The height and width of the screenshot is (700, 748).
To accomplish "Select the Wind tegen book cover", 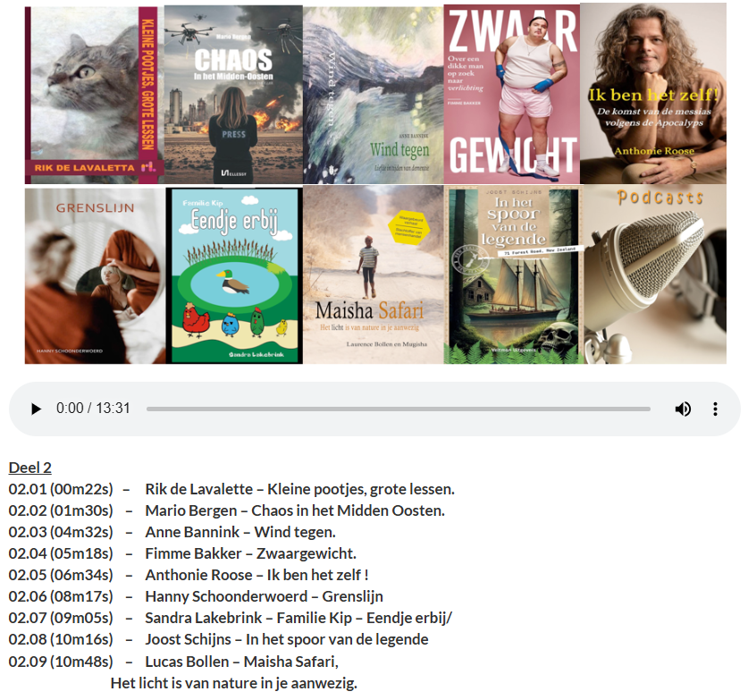I will (x=373, y=95).
